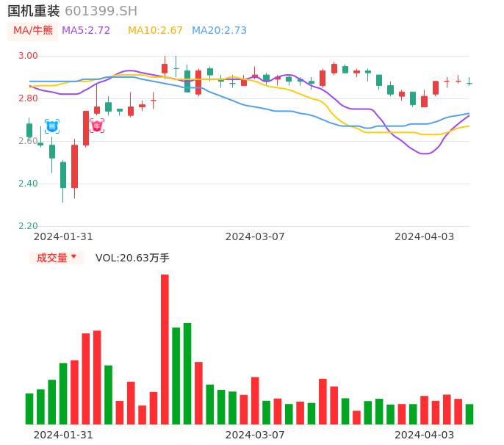Click the 2.20 price axis label
Screen dimensions: 504x445
pyautogui.click(x=28, y=226)
